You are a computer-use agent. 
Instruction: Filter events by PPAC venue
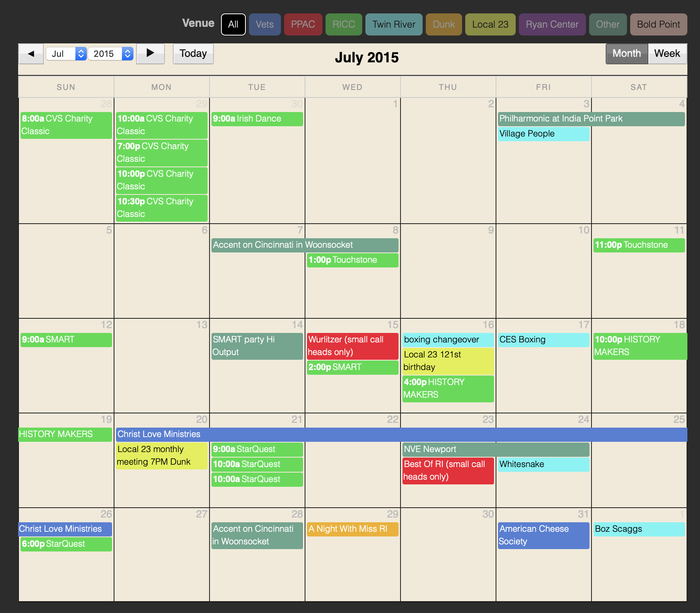tap(303, 24)
